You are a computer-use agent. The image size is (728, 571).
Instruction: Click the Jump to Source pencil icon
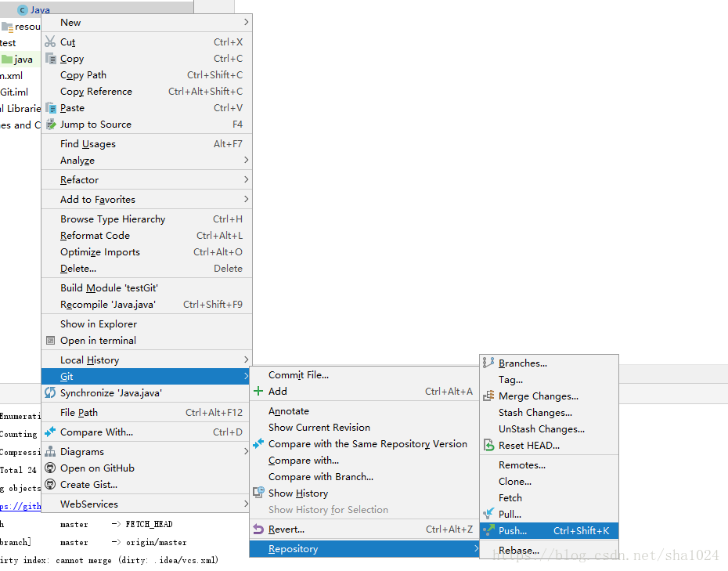tap(51, 124)
